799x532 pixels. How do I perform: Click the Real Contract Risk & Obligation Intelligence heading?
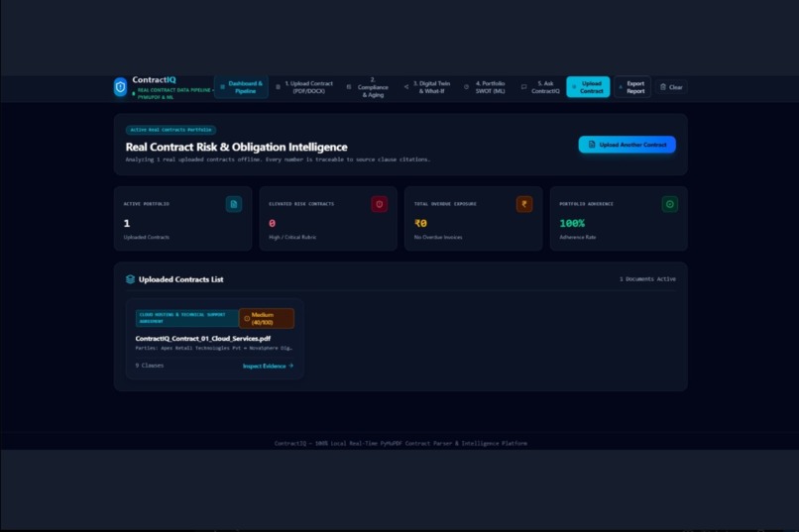237,148
